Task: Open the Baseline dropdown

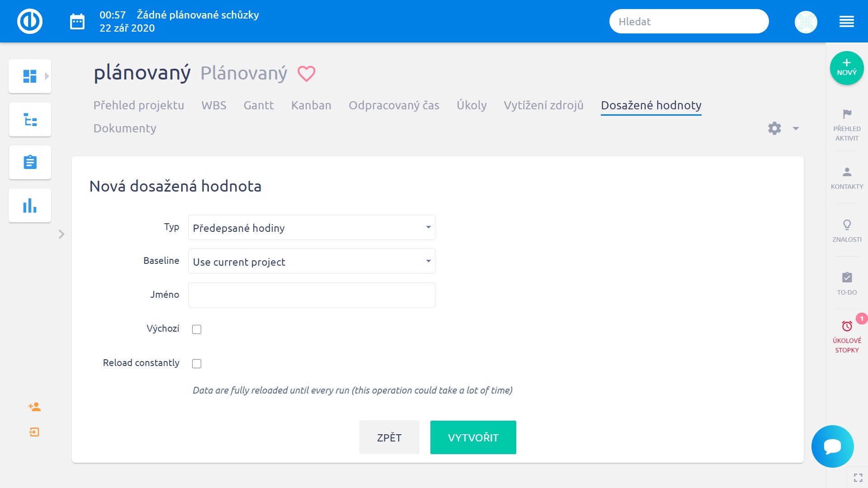Action: coord(311,261)
